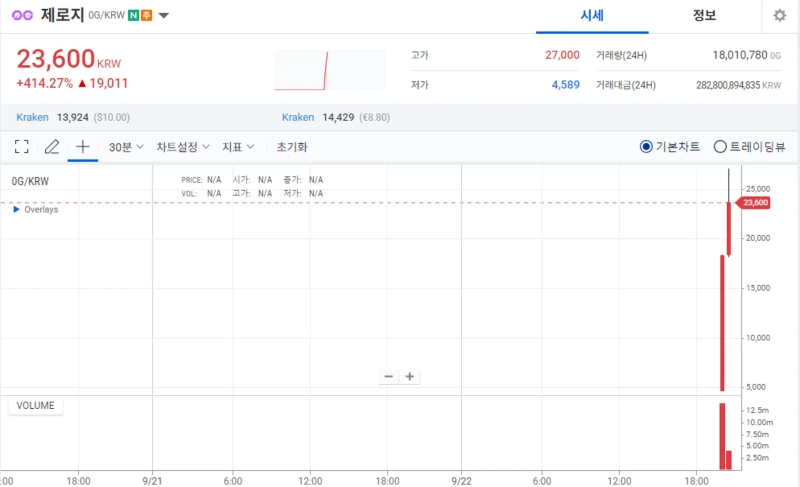Image resolution: width=800 pixels, height=487 pixels.
Task: Open the market selector arrow beside 0G/KRW
Action: point(164,16)
